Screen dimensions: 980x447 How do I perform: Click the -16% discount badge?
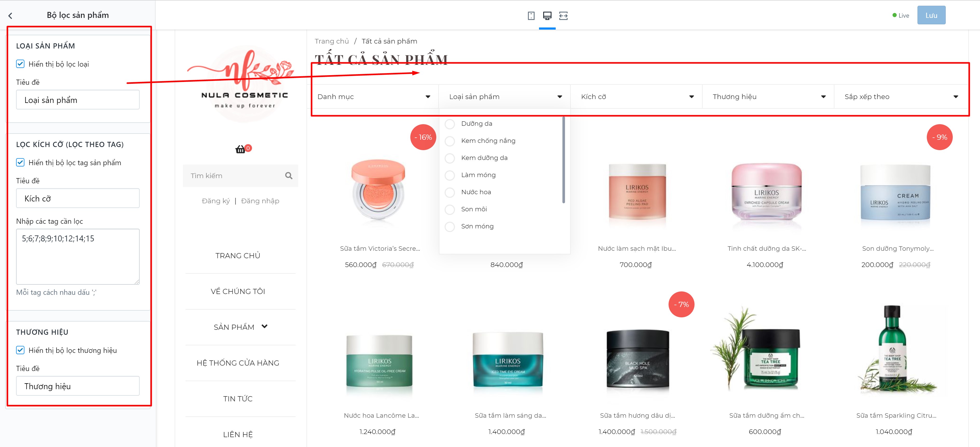(423, 137)
